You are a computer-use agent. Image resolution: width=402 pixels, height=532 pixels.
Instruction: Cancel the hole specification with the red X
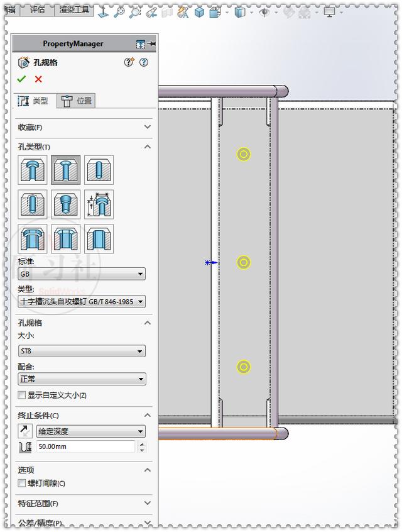pos(38,79)
